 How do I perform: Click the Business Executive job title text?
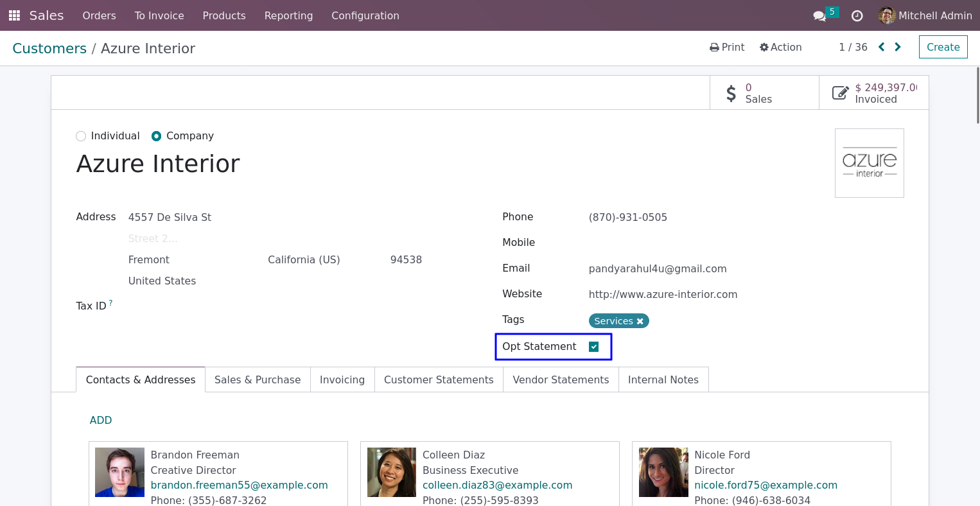click(x=470, y=470)
